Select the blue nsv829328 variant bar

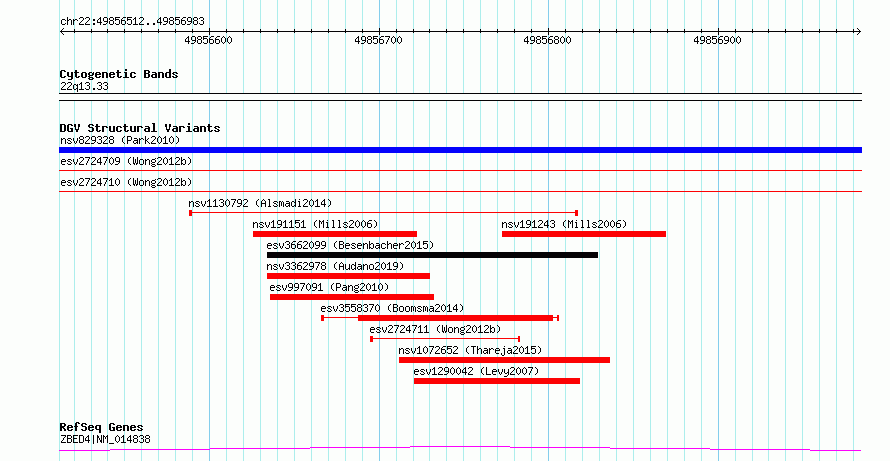460,150
